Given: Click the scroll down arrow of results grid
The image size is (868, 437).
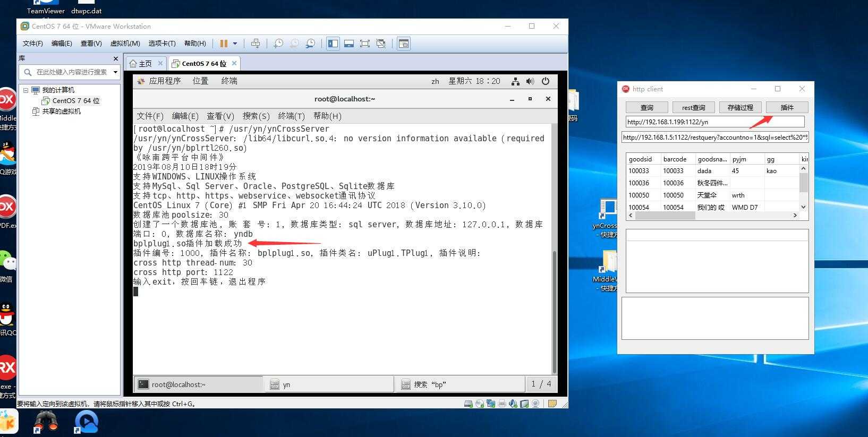Looking at the screenshot, I should (x=803, y=207).
